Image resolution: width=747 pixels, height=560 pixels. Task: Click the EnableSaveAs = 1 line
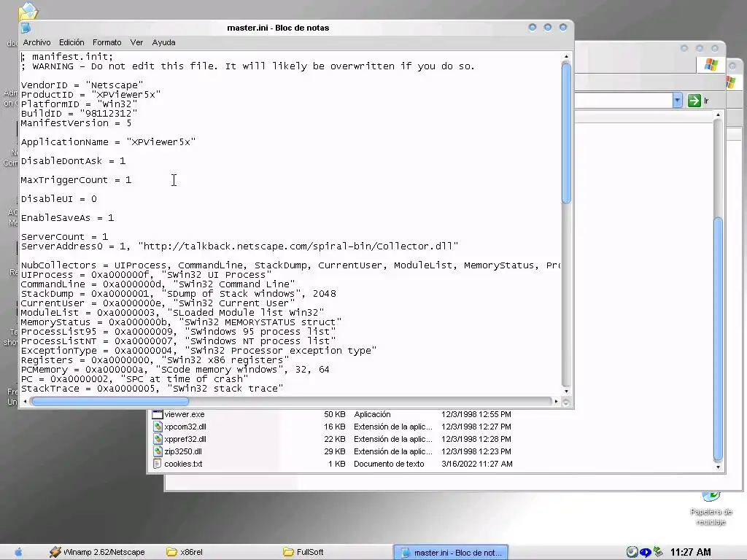pos(67,218)
